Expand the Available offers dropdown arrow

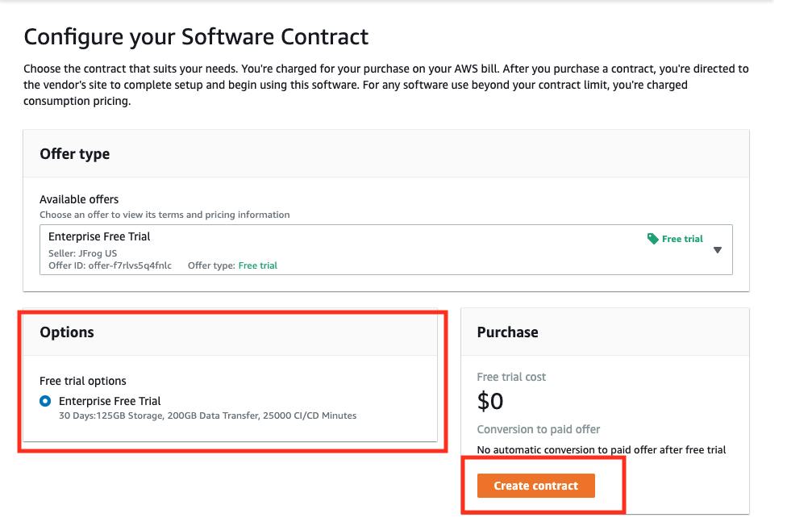(x=718, y=250)
